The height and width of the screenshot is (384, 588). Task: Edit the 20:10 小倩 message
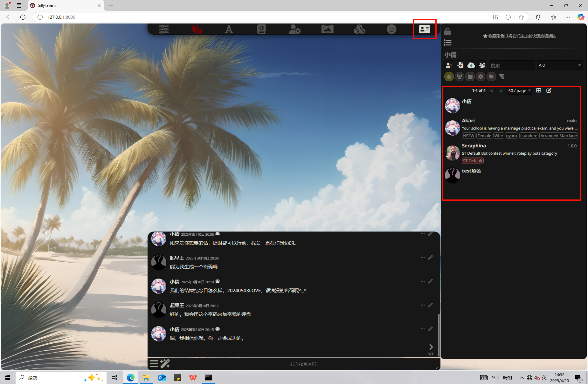[x=431, y=281]
